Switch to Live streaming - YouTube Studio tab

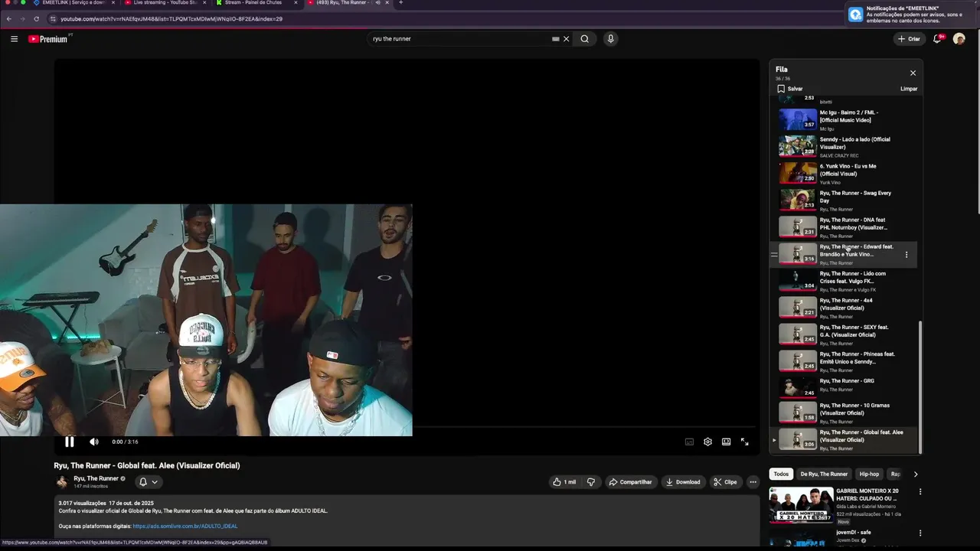tap(165, 3)
